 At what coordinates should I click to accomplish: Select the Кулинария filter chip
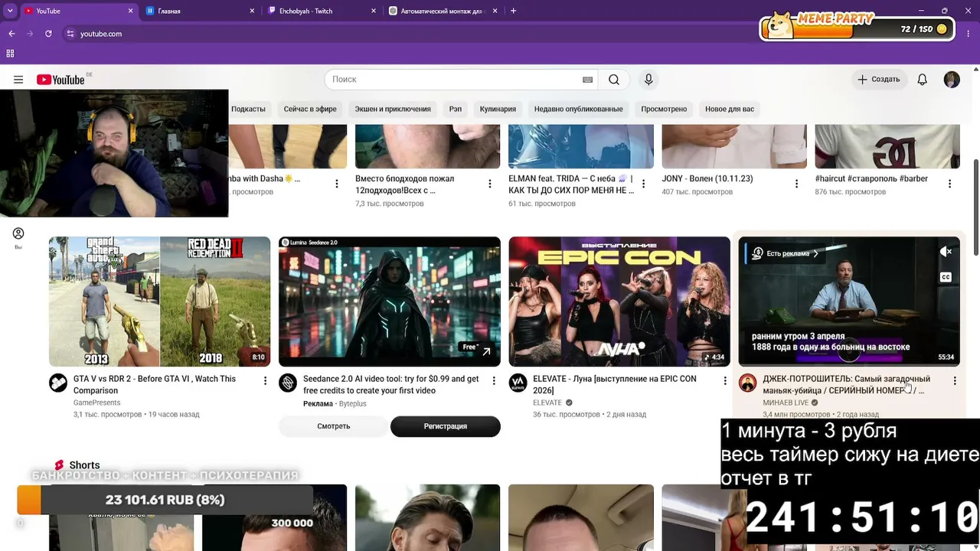click(x=498, y=109)
